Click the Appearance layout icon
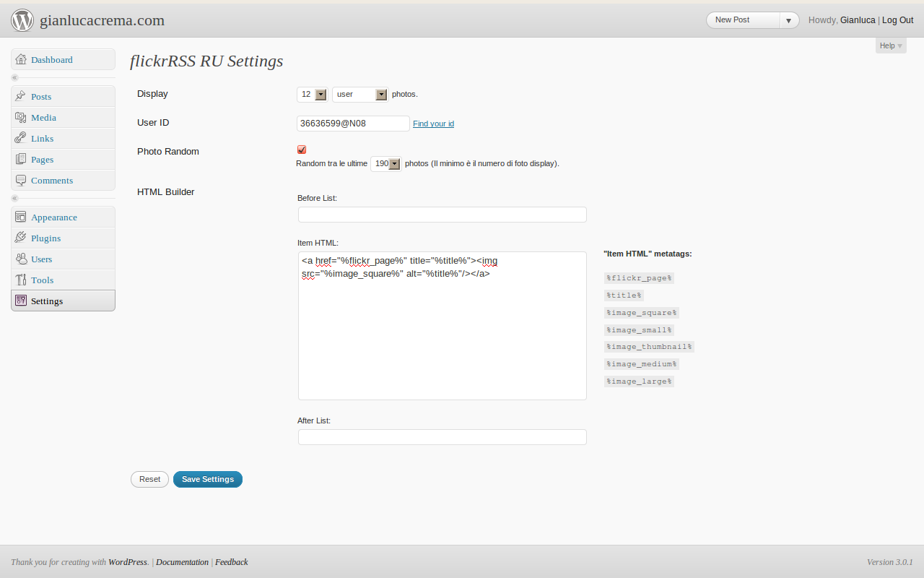The width and height of the screenshot is (924, 578). point(21,217)
